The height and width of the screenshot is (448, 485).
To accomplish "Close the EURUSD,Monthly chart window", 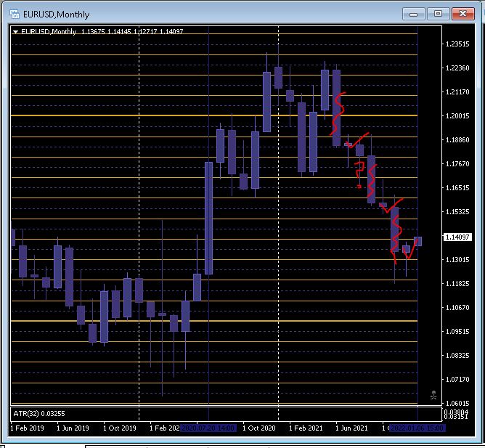I will tap(462, 14).
